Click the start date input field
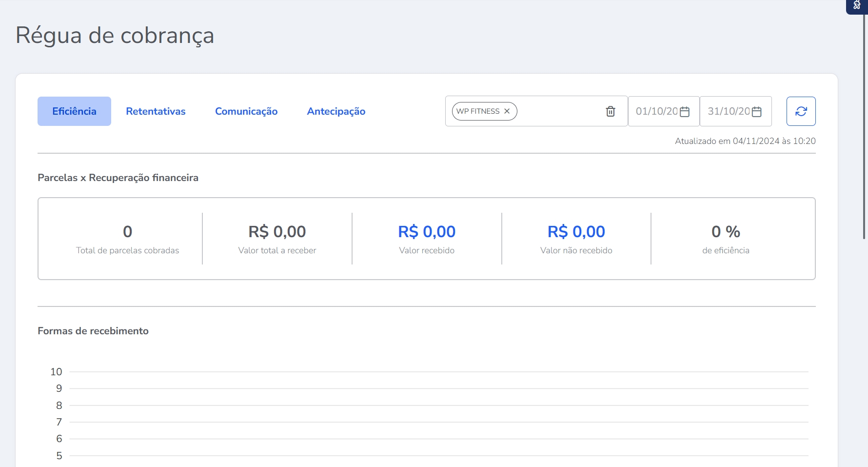This screenshot has width=868, height=467. click(656, 111)
